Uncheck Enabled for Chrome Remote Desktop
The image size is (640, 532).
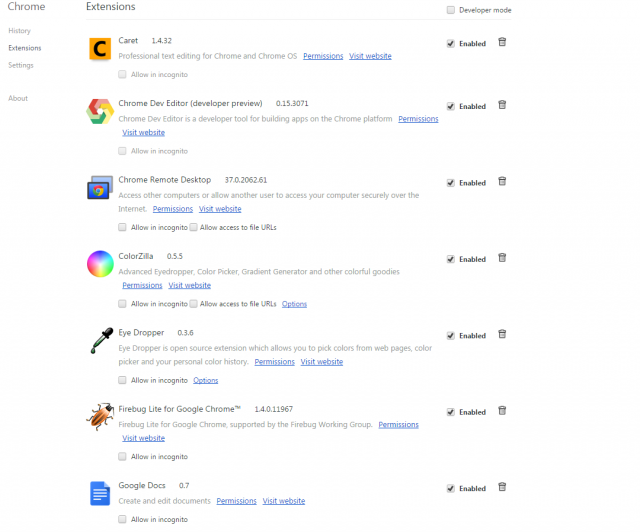pyautogui.click(x=451, y=183)
